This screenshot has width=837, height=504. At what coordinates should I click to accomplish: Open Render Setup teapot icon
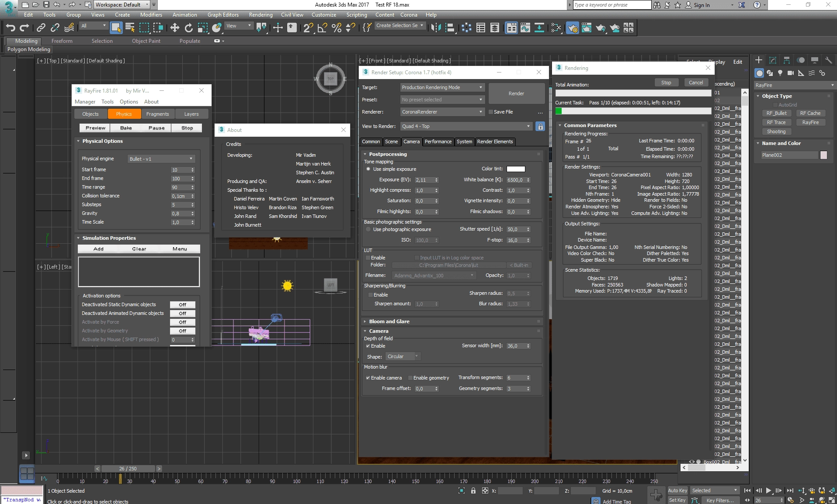[573, 28]
